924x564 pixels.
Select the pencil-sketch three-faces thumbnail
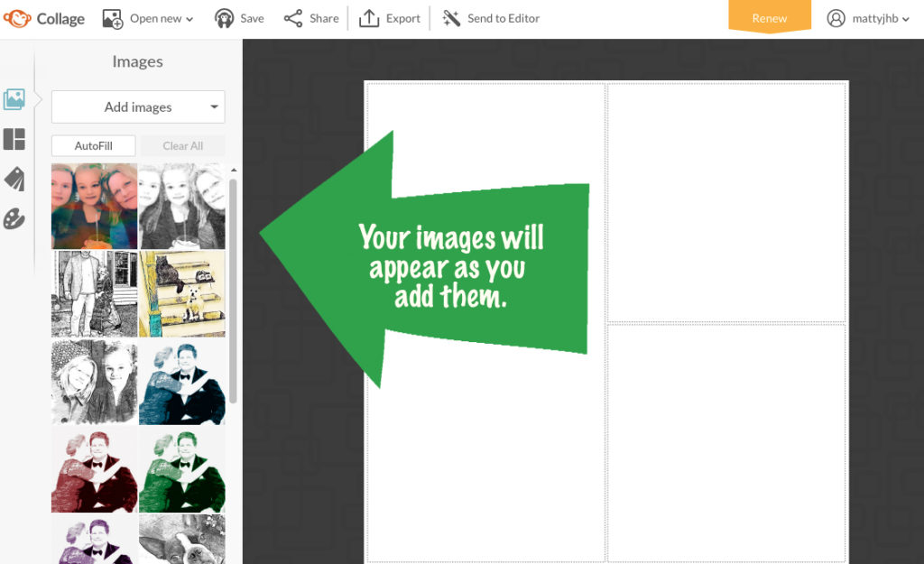(182, 207)
